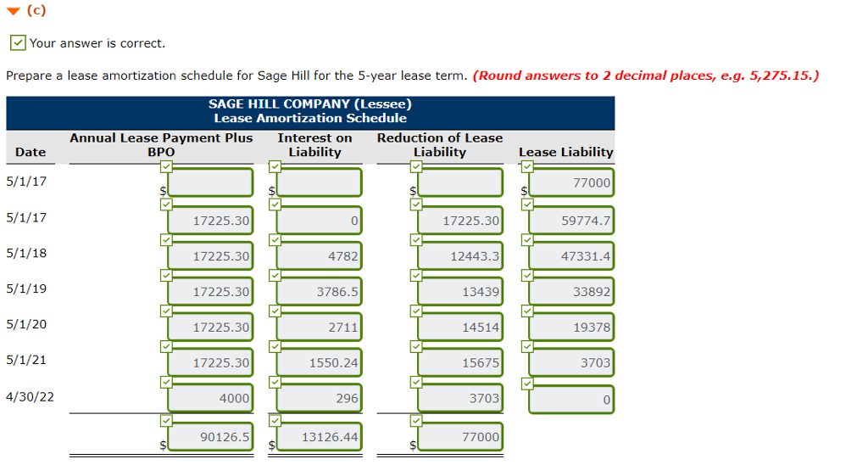Select Reduction field showing 14514
The image size is (868, 465).
pyautogui.click(x=460, y=327)
